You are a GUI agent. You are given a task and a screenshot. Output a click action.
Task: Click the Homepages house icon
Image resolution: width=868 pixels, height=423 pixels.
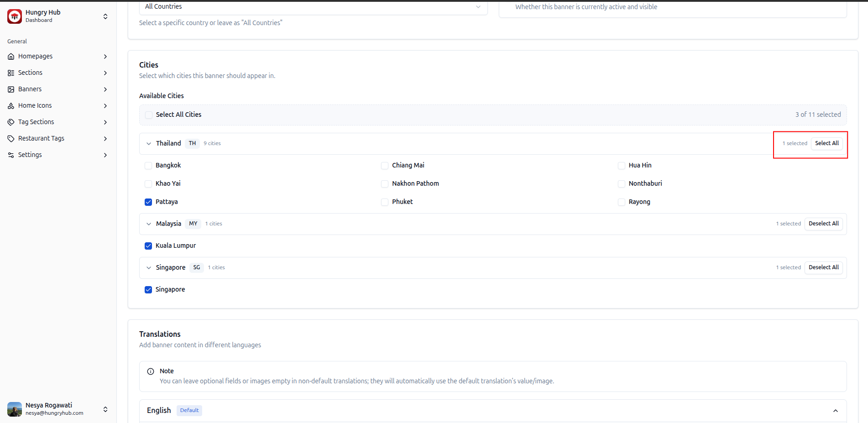pyautogui.click(x=11, y=57)
